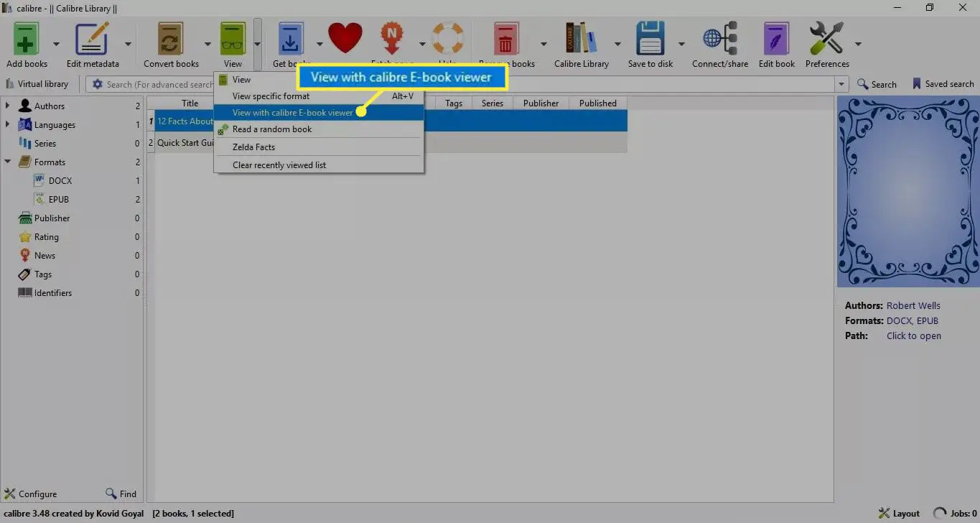Image resolution: width=980 pixels, height=523 pixels.
Task: Click the Publisher column header
Action: (x=541, y=103)
